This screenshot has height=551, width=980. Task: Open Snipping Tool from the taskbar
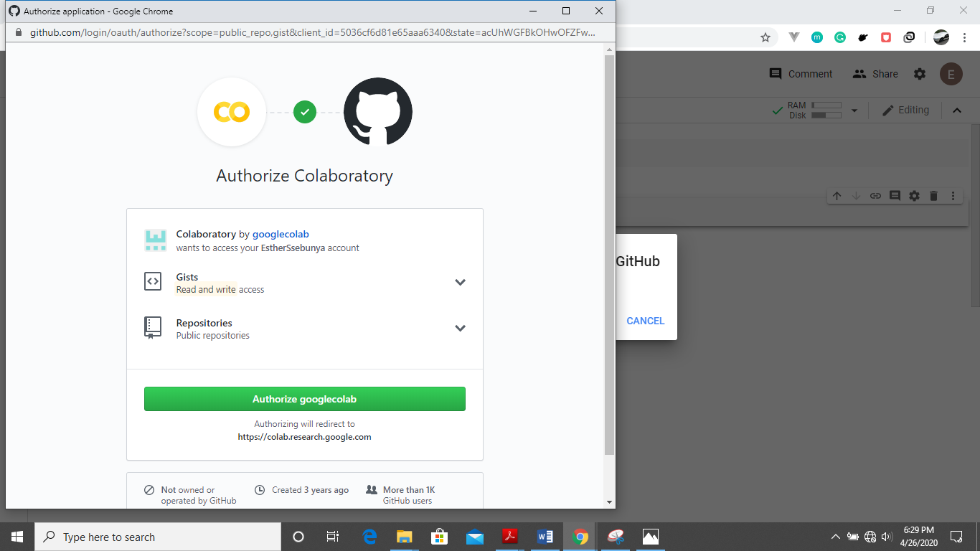pyautogui.click(x=616, y=537)
